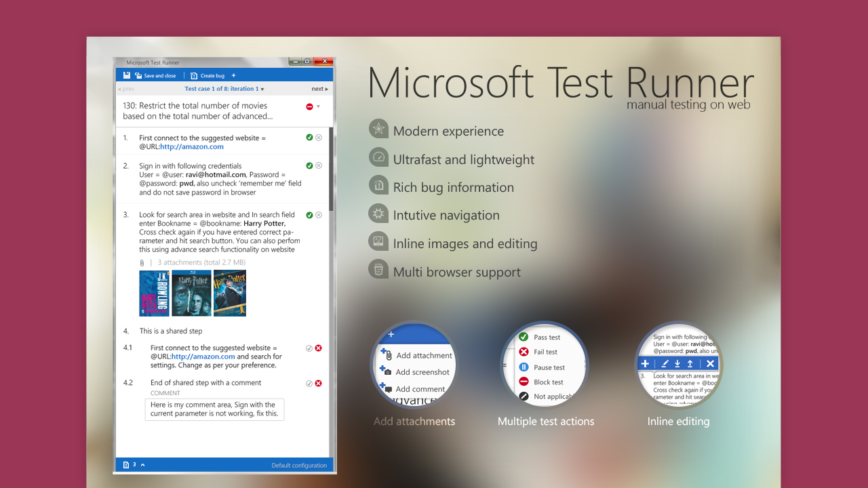Click the move up arrow in inline toolbar

click(690, 364)
